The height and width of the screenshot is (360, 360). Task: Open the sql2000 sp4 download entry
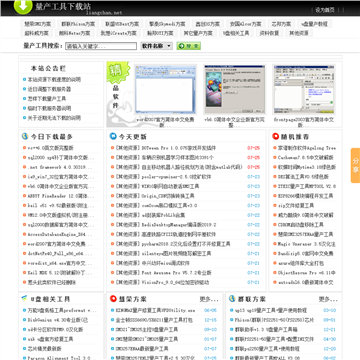(61, 157)
